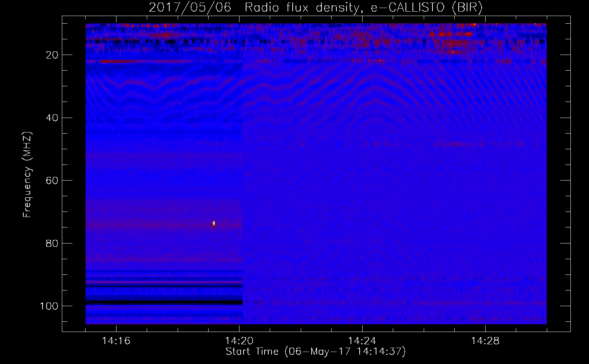Click the 'Start Time (06-May-17 14:14:37)' label
This screenshot has height=364, width=589.
[316, 352]
